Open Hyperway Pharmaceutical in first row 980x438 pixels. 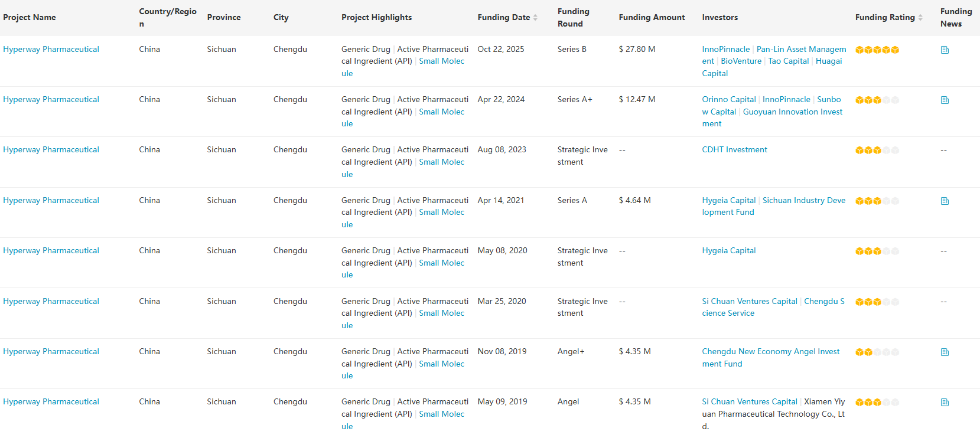click(51, 50)
